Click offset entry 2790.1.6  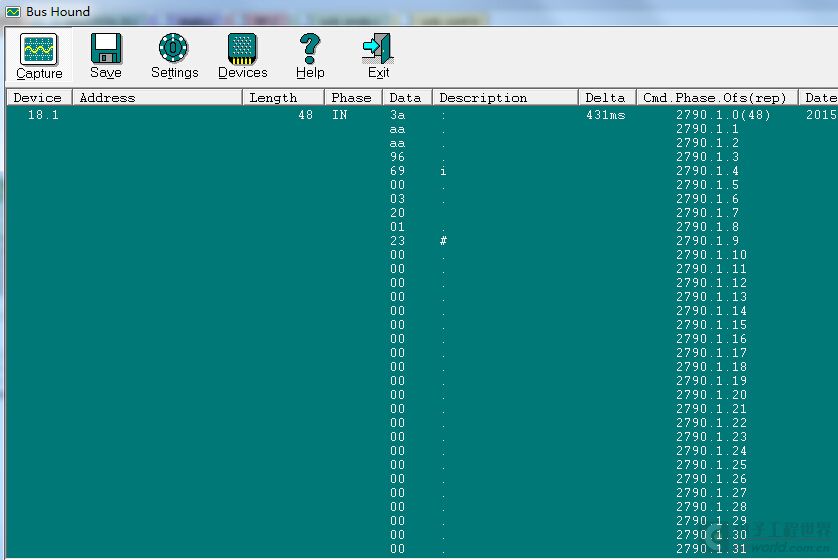tap(708, 199)
